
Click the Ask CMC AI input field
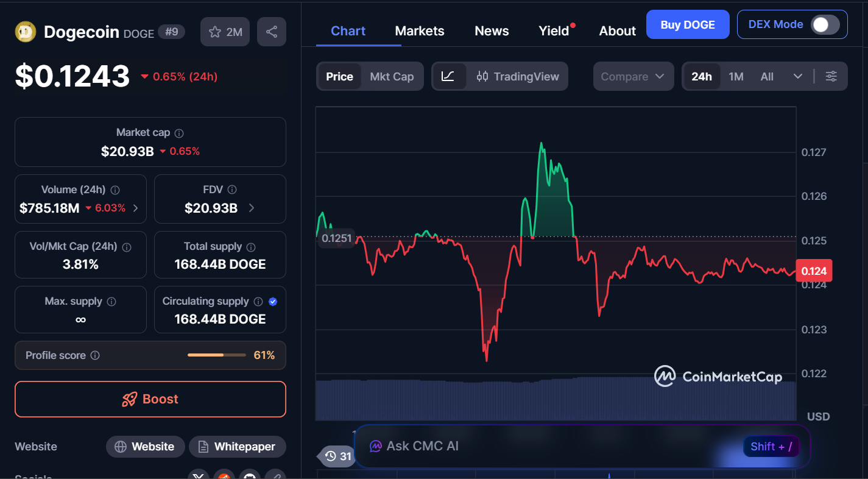point(548,446)
